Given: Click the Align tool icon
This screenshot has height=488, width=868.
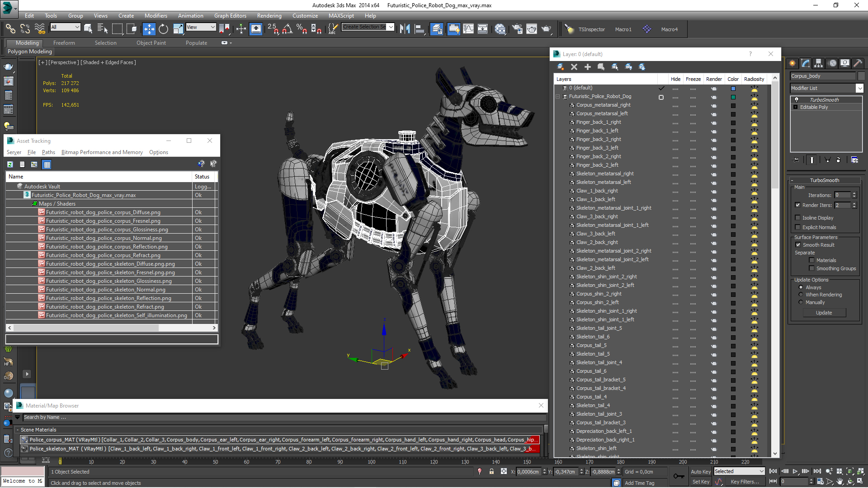Looking at the screenshot, I should tap(420, 29).
